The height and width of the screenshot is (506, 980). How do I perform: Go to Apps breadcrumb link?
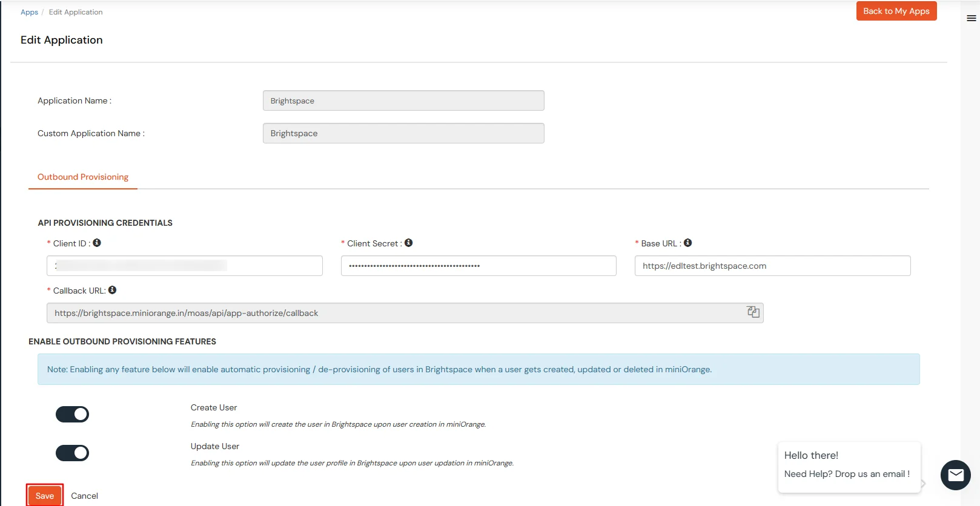[29, 12]
